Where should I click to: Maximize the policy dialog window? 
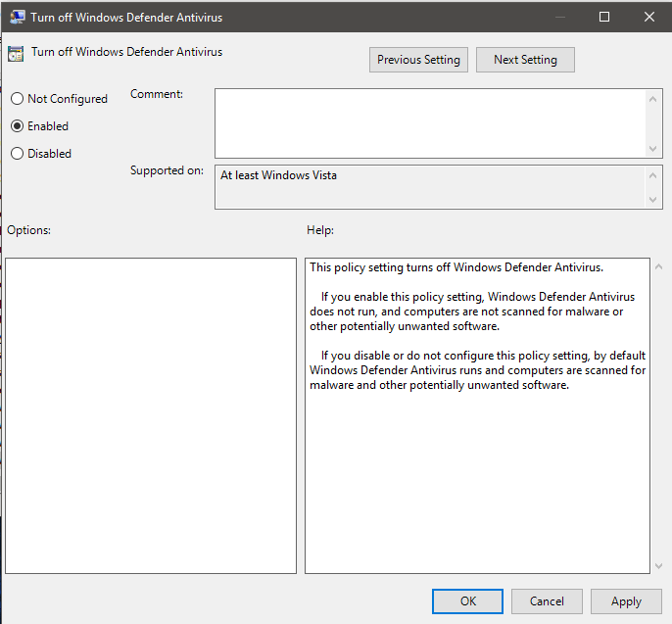[x=603, y=17]
